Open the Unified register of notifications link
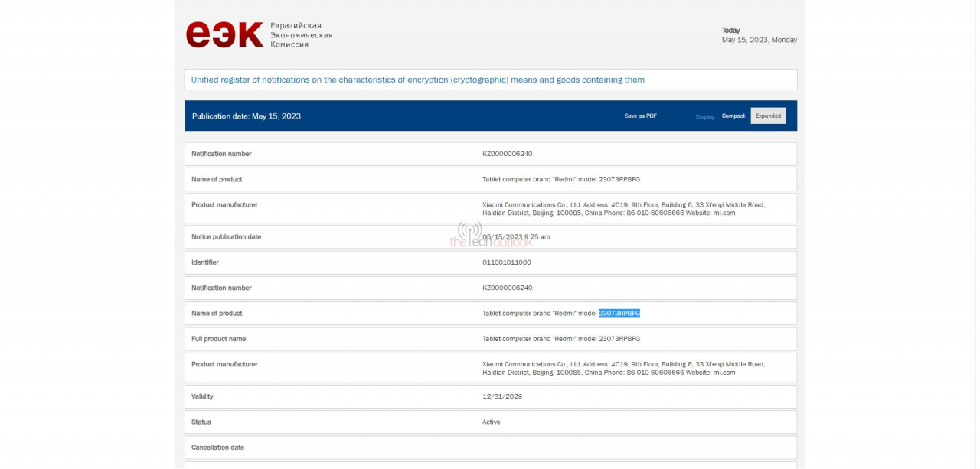980x469 pixels. [417, 80]
